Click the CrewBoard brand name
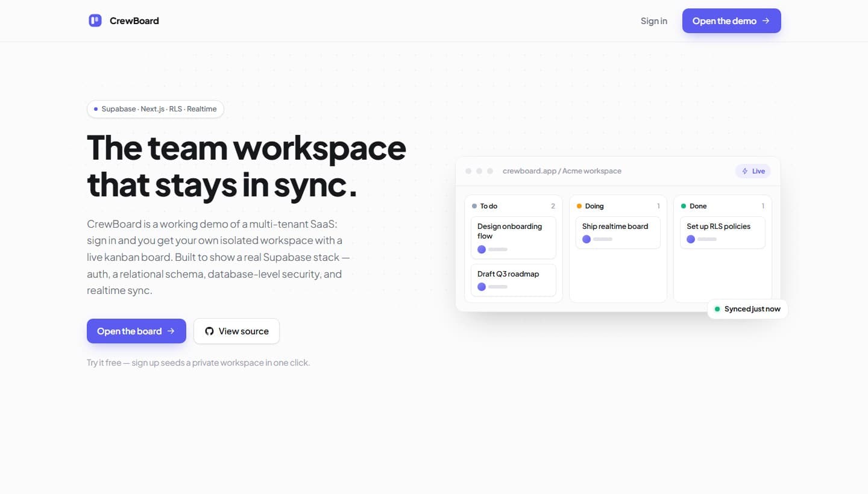The image size is (868, 494). point(134,20)
